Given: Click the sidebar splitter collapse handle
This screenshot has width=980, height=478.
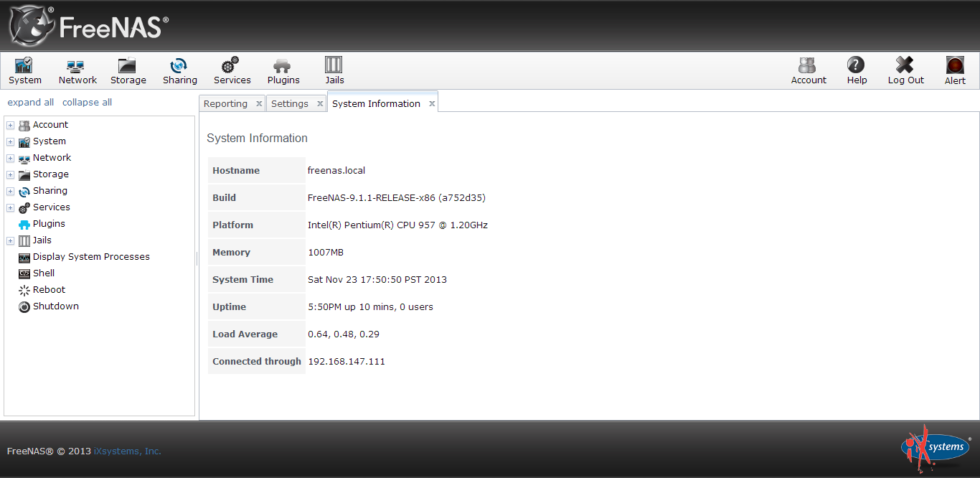Looking at the screenshot, I should tap(197, 258).
